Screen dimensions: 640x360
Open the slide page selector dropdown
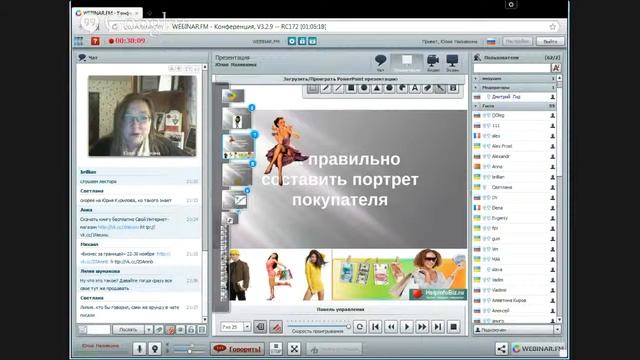coord(247,327)
